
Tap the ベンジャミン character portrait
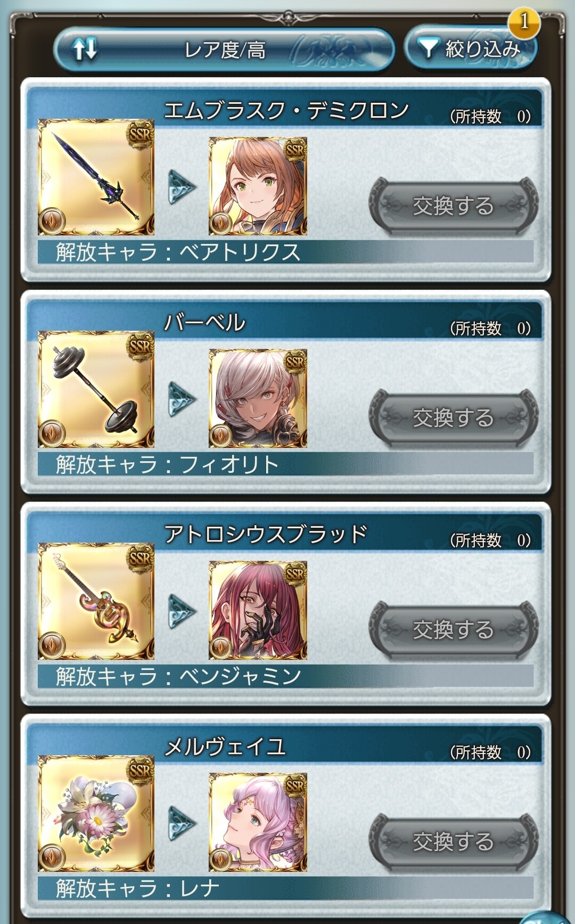tap(258, 610)
